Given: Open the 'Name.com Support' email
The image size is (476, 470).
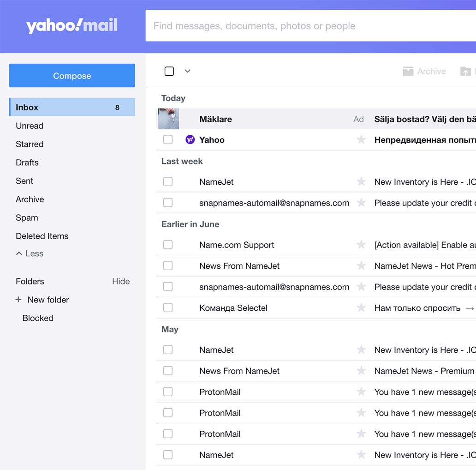Looking at the screenshot, I should click(316, 245).
